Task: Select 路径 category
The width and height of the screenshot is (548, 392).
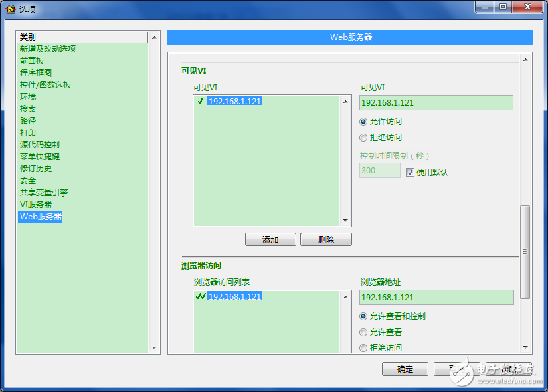Action: 28,121
